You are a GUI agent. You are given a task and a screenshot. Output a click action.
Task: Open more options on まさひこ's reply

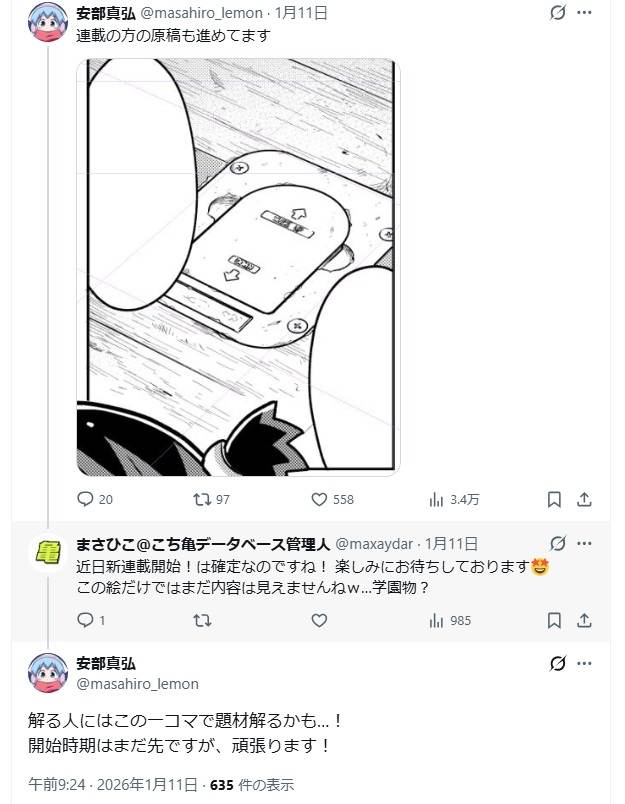tap(584, 543)
